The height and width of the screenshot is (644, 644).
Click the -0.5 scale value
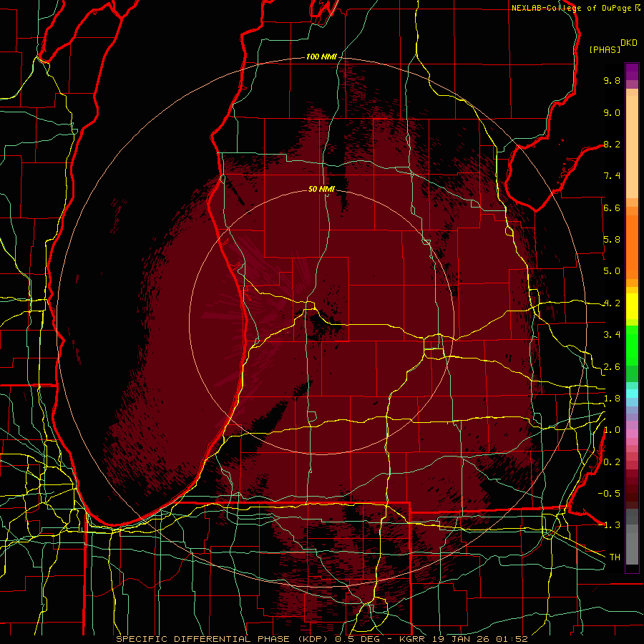point(609,494)
